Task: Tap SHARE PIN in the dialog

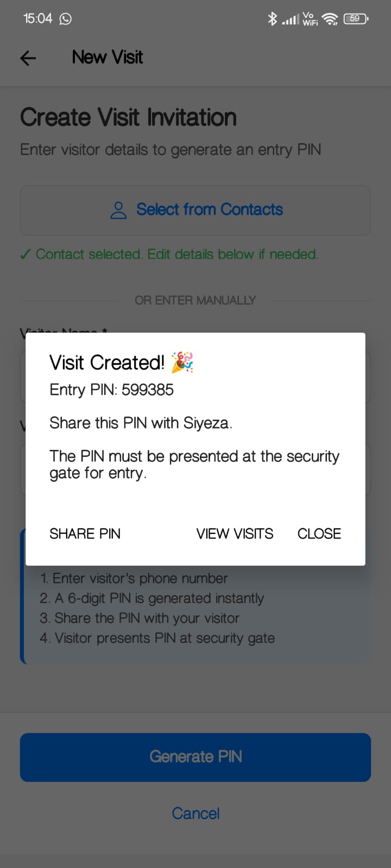Action: (x=85, y=533)
